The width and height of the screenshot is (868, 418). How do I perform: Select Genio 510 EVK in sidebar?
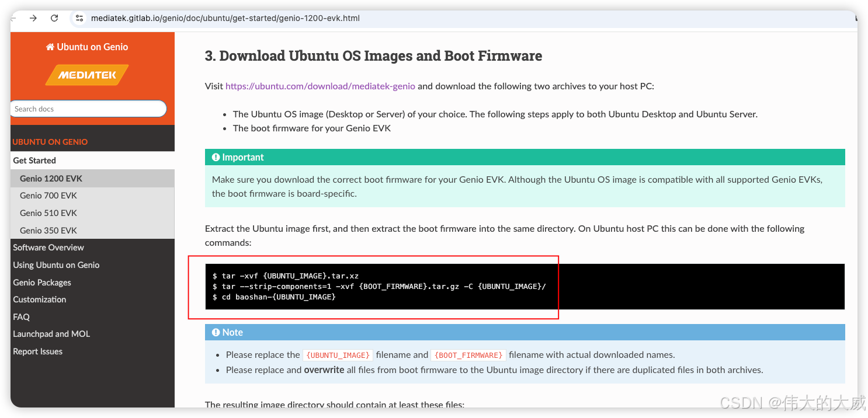pyautogui.click(x=92, y=213)
